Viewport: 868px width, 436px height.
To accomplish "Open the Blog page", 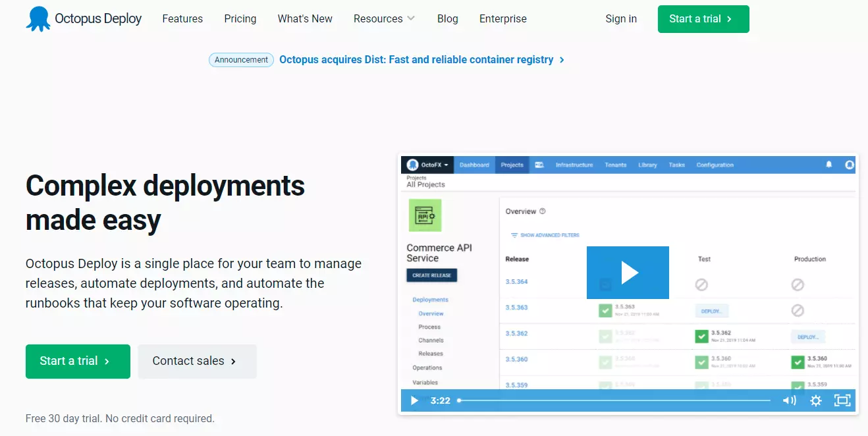I will 447,19.
